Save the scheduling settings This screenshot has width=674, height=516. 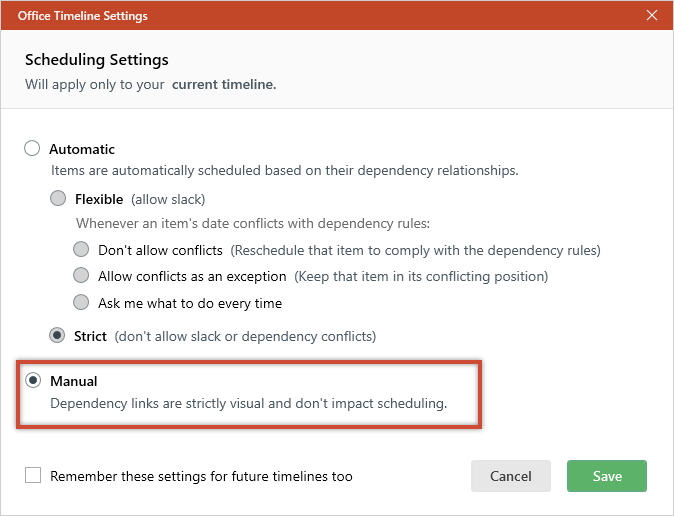coord(607,476)
